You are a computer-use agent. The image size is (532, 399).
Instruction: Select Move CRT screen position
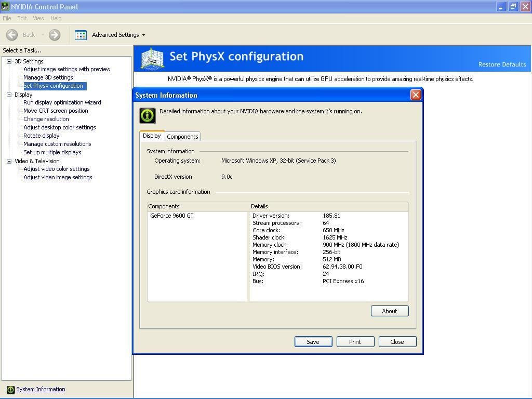(x=56, y=111)
